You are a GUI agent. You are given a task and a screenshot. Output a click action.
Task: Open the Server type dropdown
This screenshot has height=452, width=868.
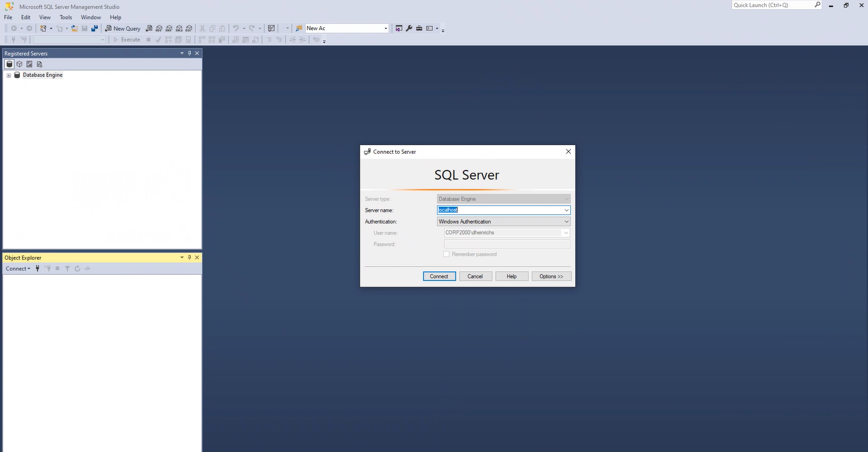pyautogui.click(x=566, y=199)
